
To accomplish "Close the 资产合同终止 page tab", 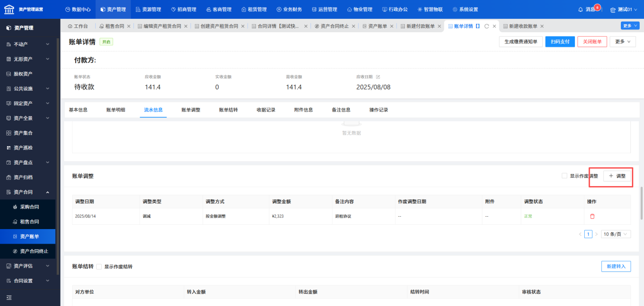I will (x=353, y=26).
